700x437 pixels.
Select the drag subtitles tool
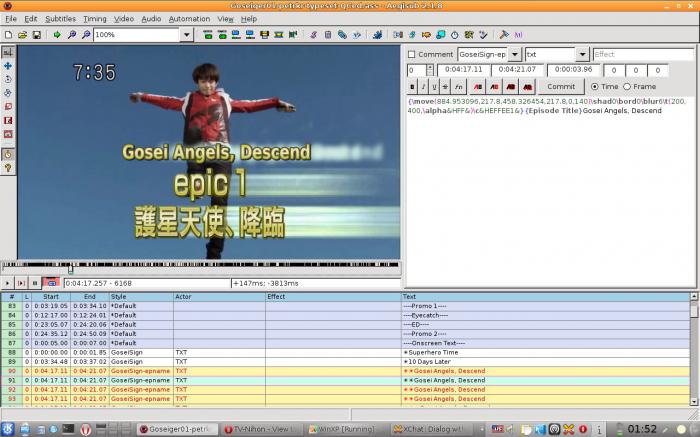(8, 66)
